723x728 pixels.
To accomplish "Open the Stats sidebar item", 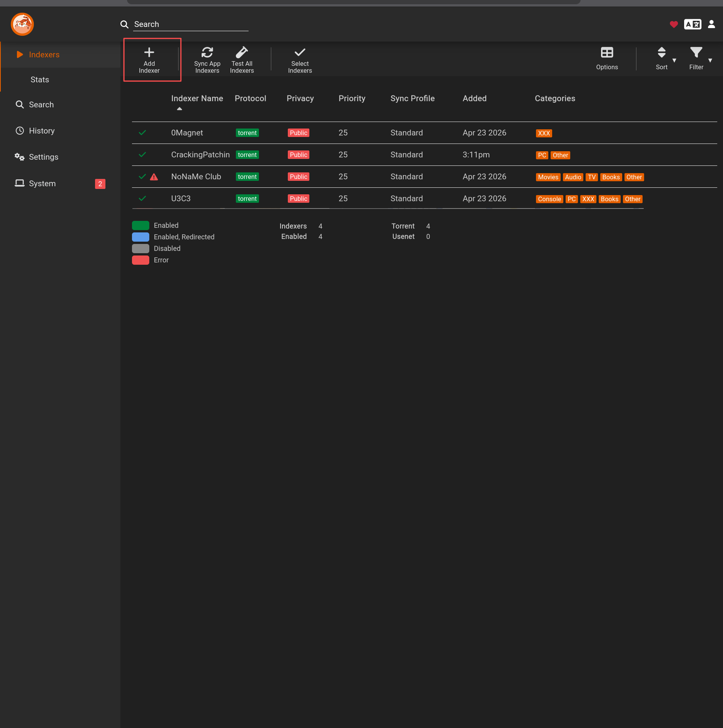I will pyautogui.click(x=40, y=80).
